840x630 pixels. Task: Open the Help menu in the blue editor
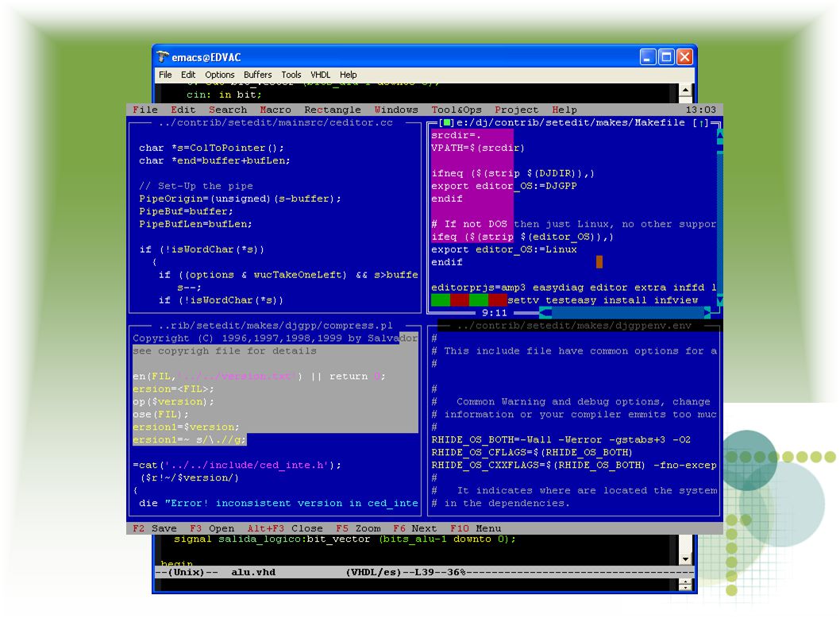click(x=564, y=110)
